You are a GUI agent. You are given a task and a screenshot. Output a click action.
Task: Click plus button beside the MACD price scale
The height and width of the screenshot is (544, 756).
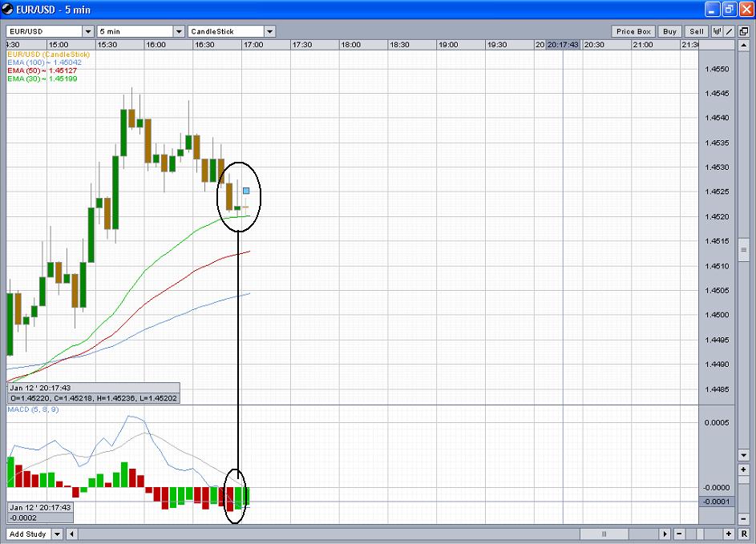(743, 469)
